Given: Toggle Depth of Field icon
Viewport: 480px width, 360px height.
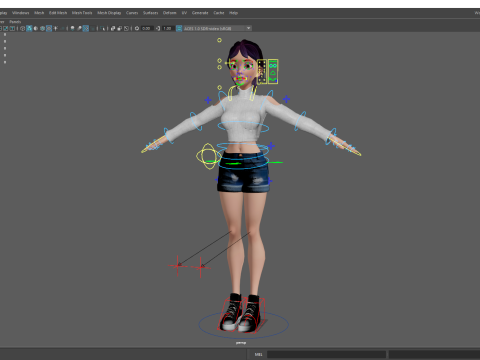Looking at the screenshot, I should click(x=92, y=28).
